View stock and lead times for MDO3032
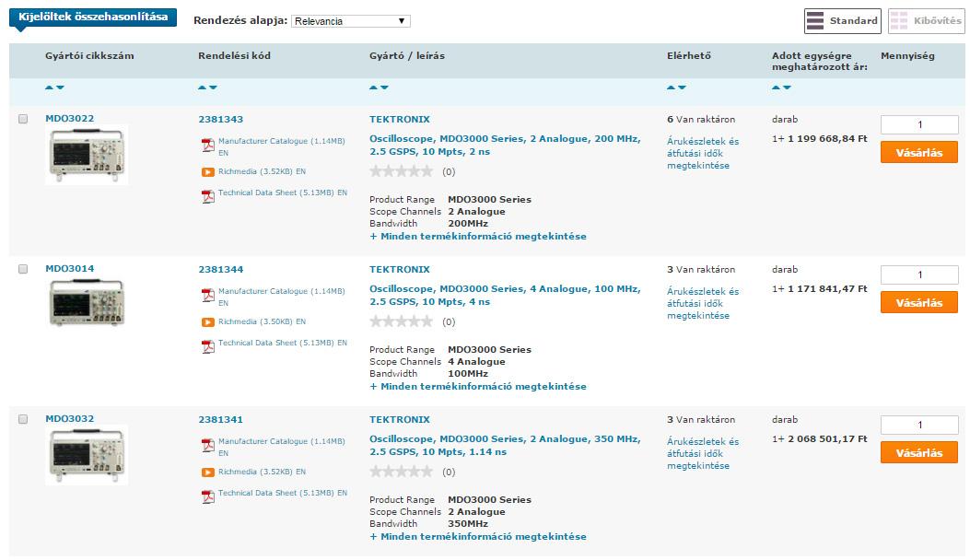The image size is (970, 560). (703, 454)
